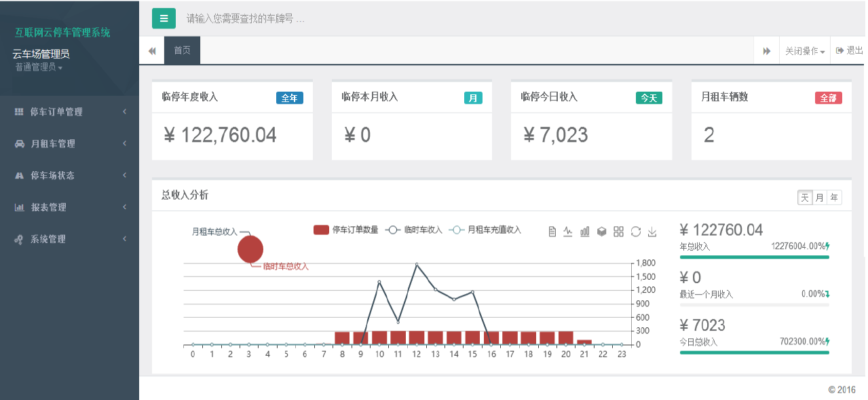The width and height of the screenshot is (868, 400).
Task: Open 月租车管理 menu
Action: pos(69,143)
